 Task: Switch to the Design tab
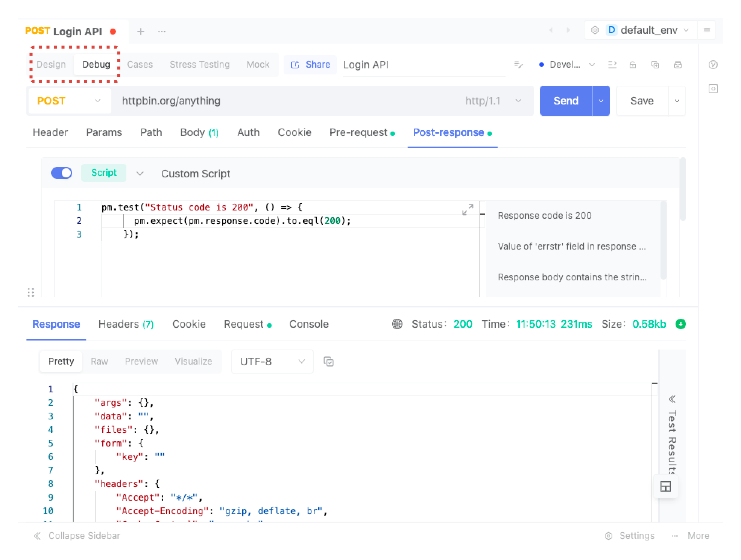(x=51, y=65)
